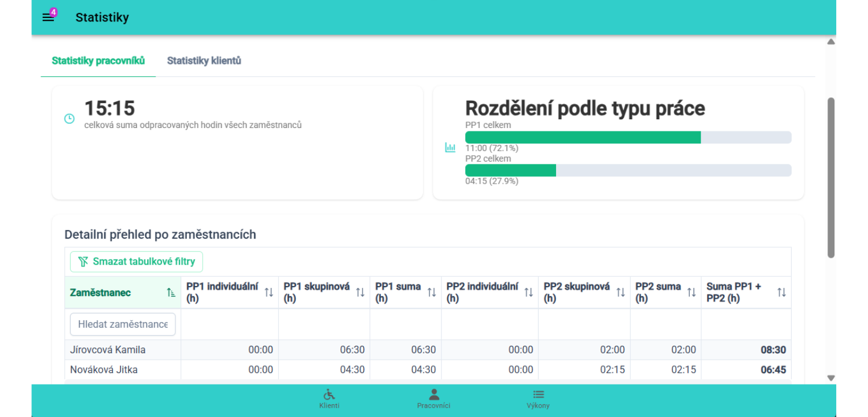Select Statistiky pracovníků tab

(98, 61)
